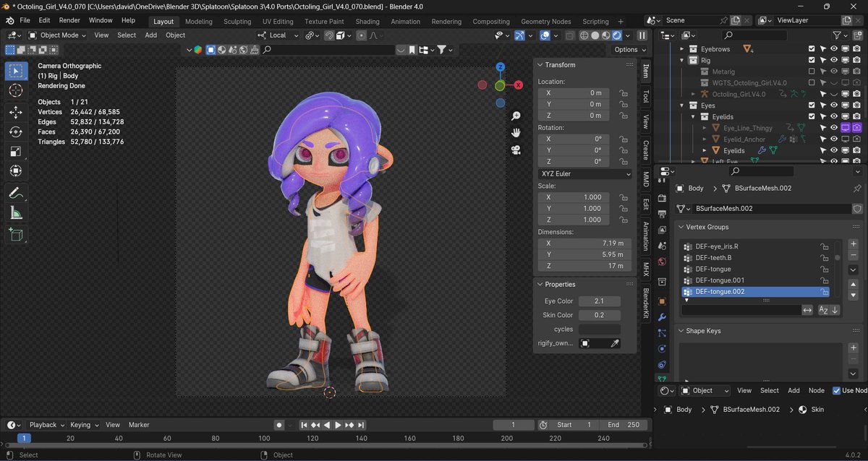This screenshot has width=868, height=461.
Task: Open the Physics properties tab icon
Action: 662,348
